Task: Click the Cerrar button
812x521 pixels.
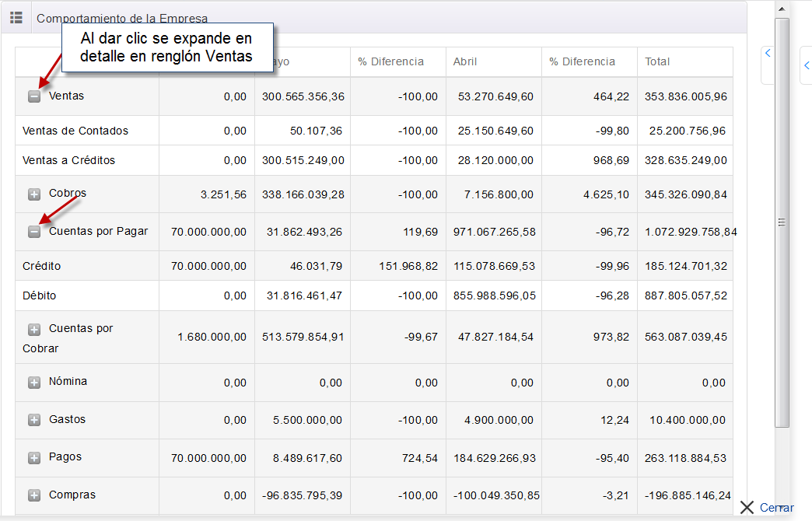Action: coord(776,508)
